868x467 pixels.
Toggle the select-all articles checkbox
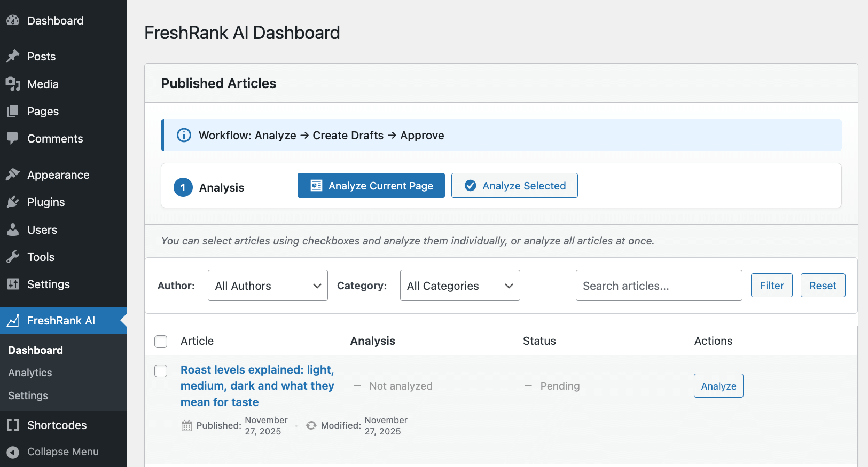(161, 342)
